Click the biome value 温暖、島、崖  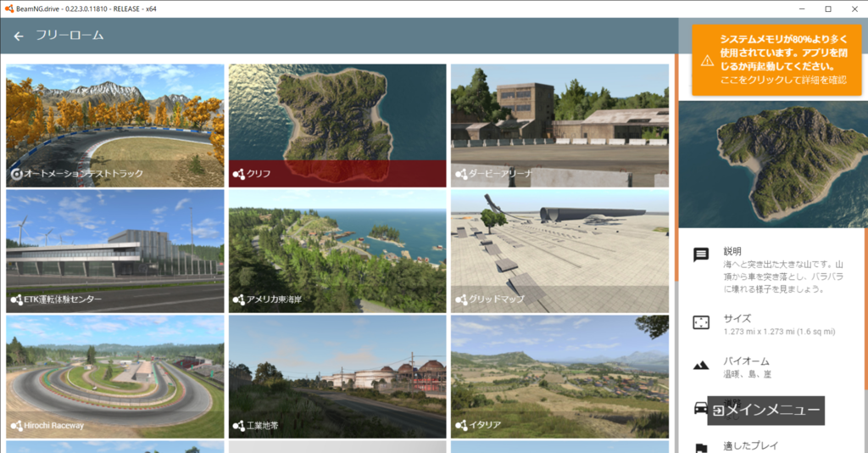pos(748,374)
